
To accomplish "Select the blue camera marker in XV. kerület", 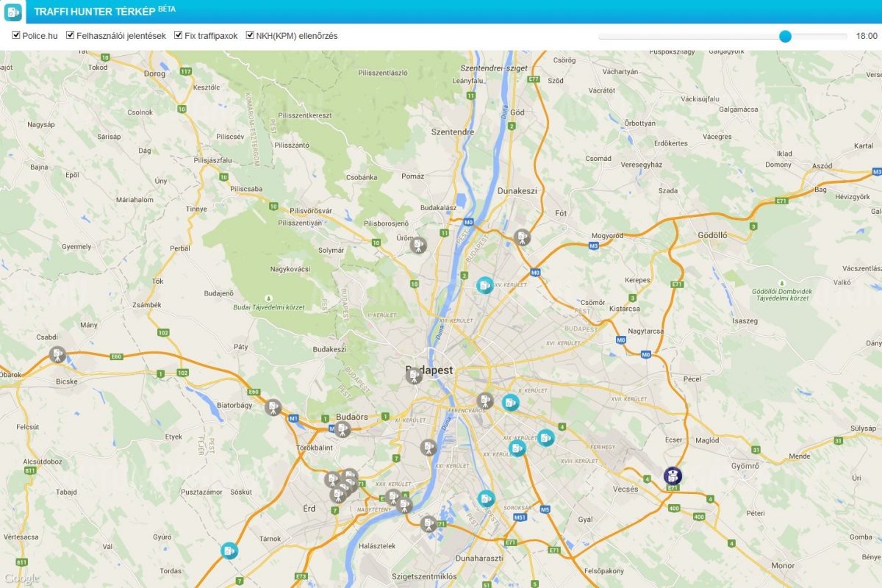I will pyautogui.click(x=484, y=285).
